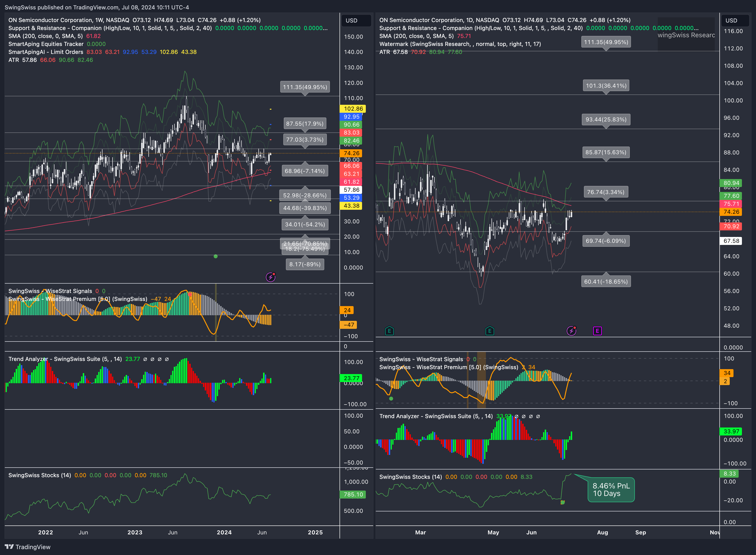Viewport: 756px width, 555px height.
Task: Select the blue 92.95 price label
Action: [351, 117]
